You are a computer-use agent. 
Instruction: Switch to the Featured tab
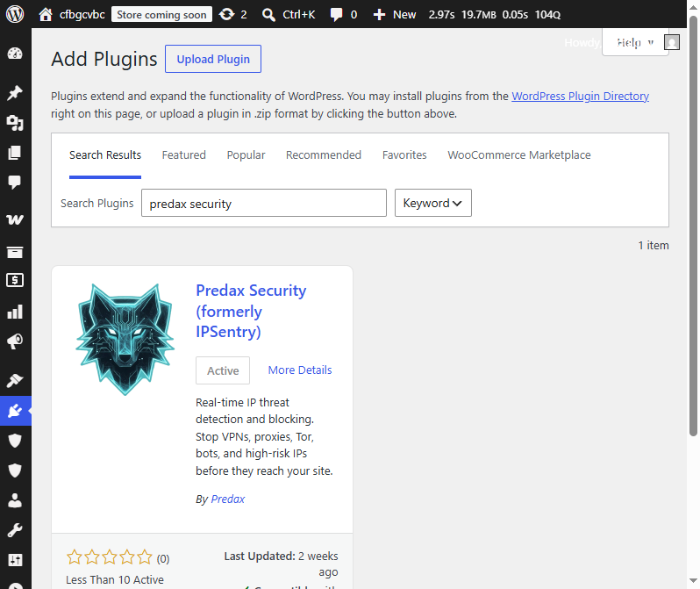[183, 155]
